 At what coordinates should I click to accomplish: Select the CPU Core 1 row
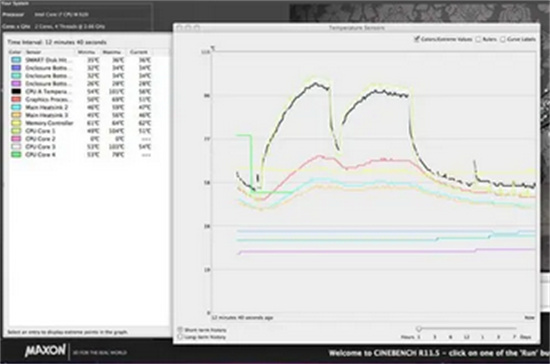coord(89,131)
